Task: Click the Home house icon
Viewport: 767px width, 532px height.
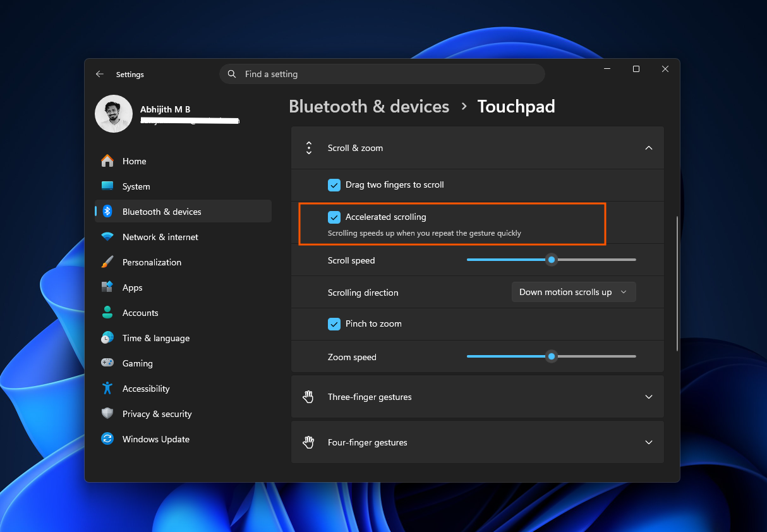Action: pos(107,161)
